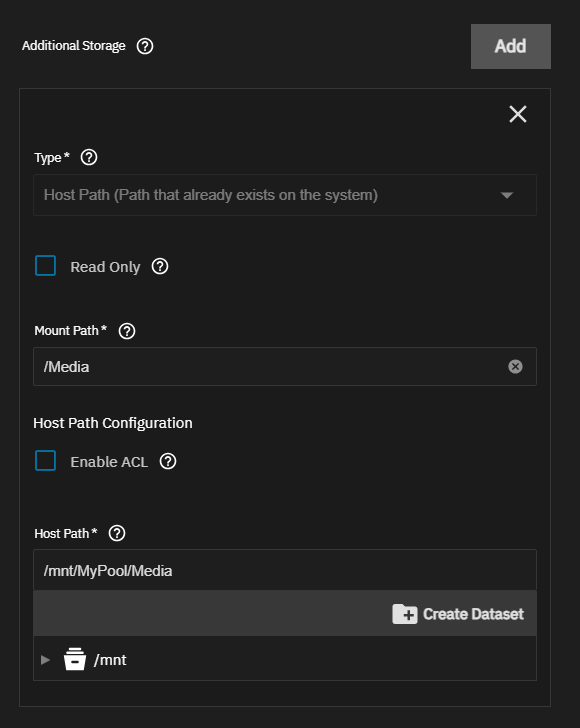Tick the Enable ACL checkbox
580x728 pixels.
[46, 461]
